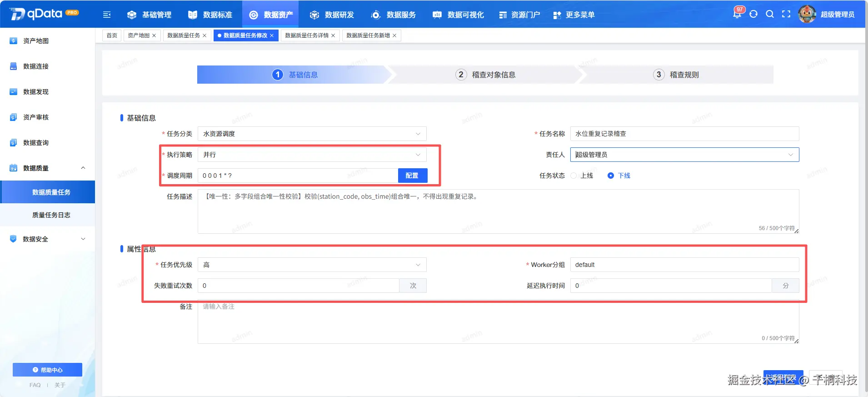Click the 数据质量 sidebar icon
The width and height of the screenshot is (868, 397).
click(13, 168)
